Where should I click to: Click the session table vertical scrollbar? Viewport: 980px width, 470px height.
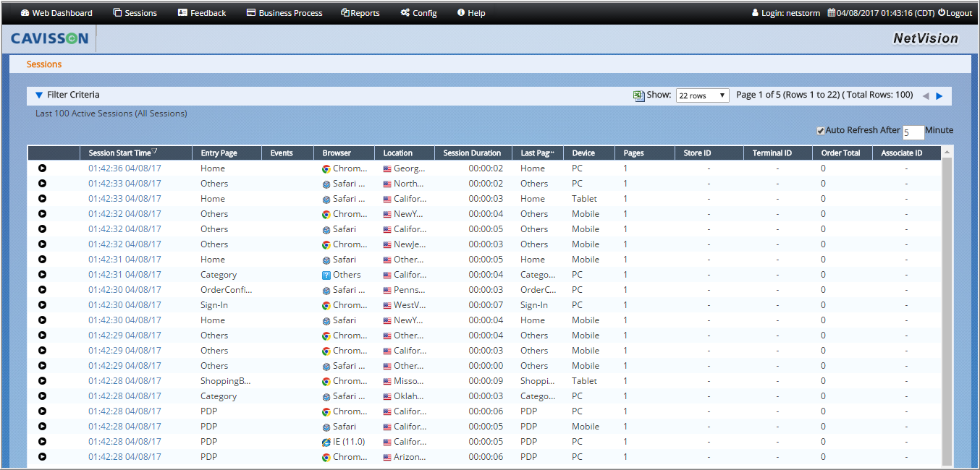click(946, 304)
